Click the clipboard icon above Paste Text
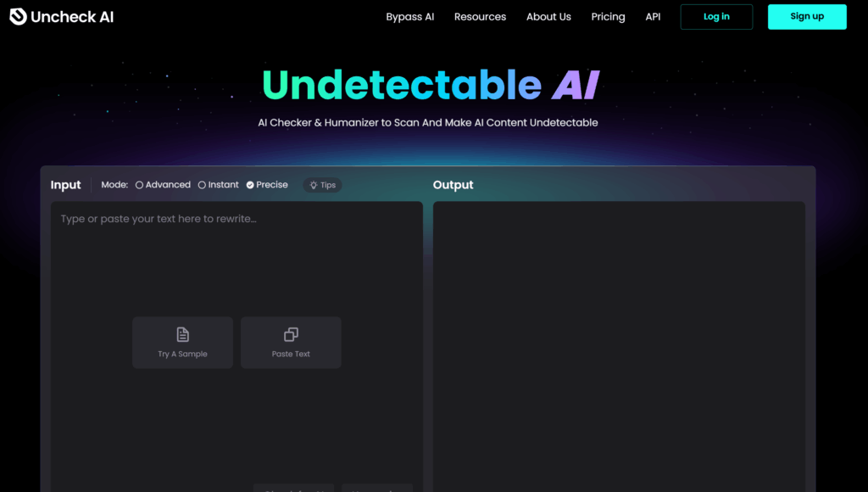The height and width of the screenshot is (492, 868). [291, 333]
